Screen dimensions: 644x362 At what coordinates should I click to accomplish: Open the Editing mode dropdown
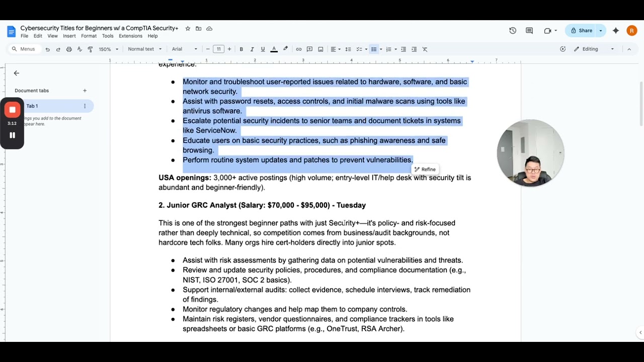[595, 49]
